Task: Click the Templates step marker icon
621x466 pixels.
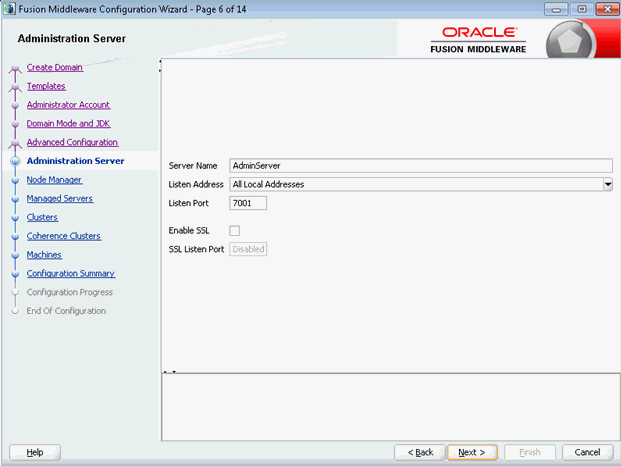Action: [15, 87]
